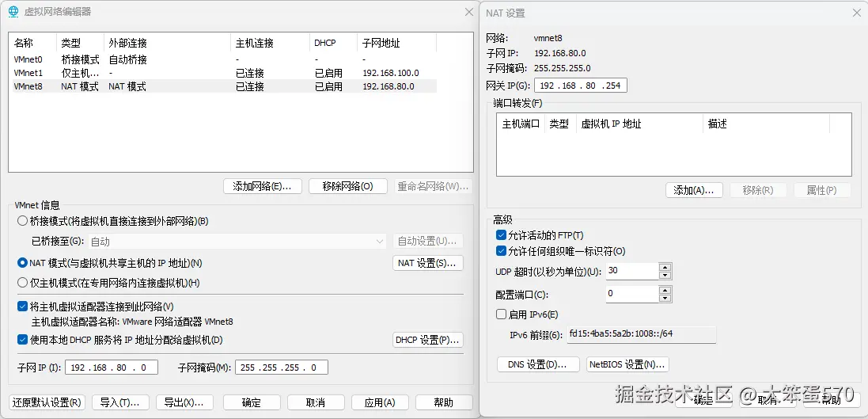
Task: Decrease UDP 超时 value with down arrow
Action: tap(665, 275)
